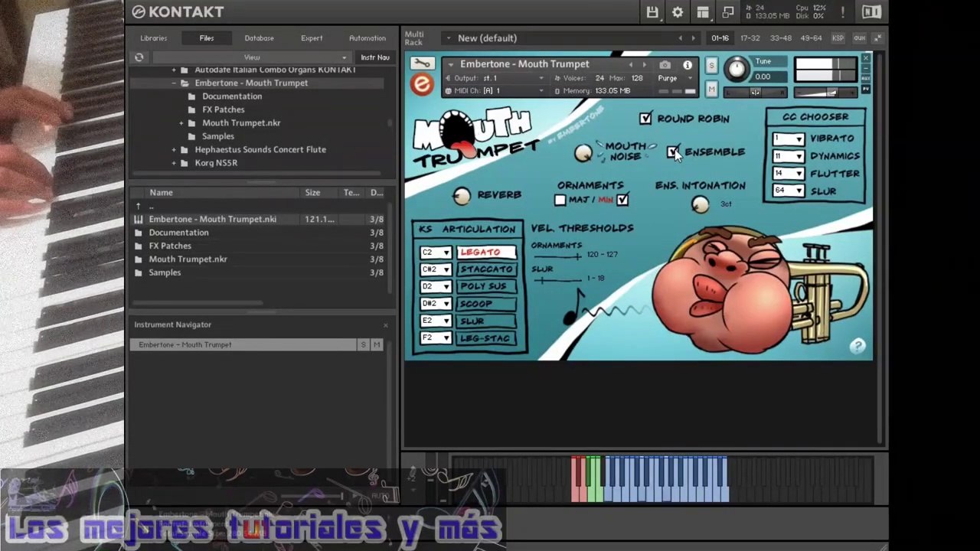Solo the instrument with S button

(x=711, y=66)
